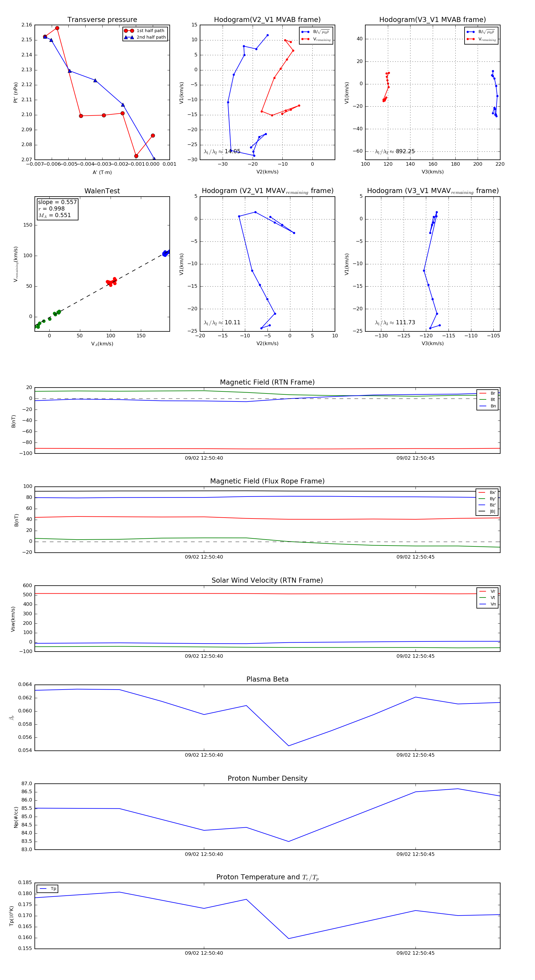Click the 'Bt' legend entry
This screenshot has width=535, height=980.
tap(487, 400)
